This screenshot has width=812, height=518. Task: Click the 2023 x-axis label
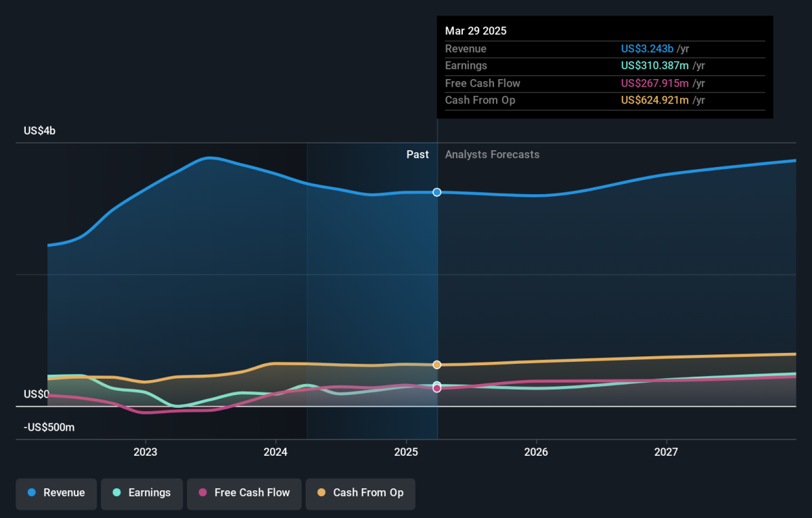coord(145,452)
